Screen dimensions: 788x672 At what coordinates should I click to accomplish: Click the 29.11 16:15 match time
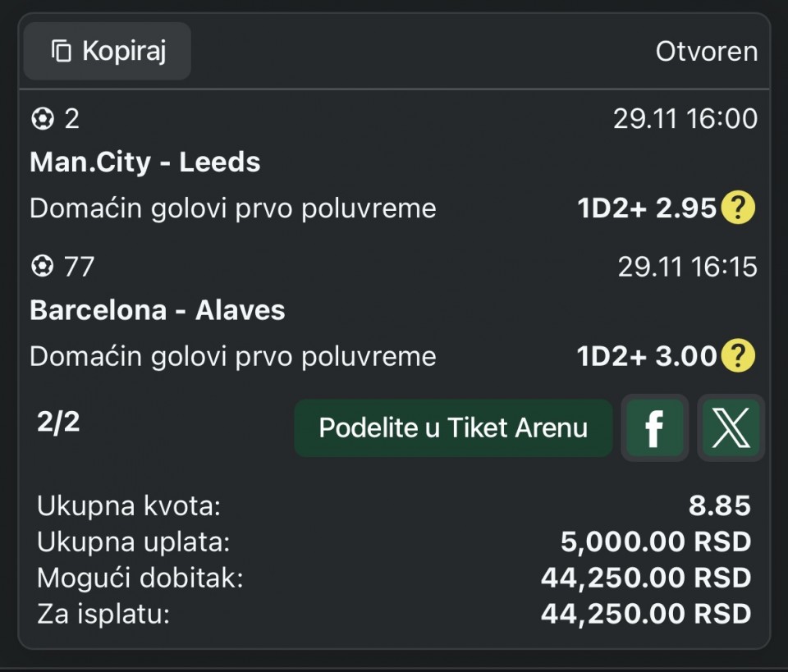coord(687,267)
